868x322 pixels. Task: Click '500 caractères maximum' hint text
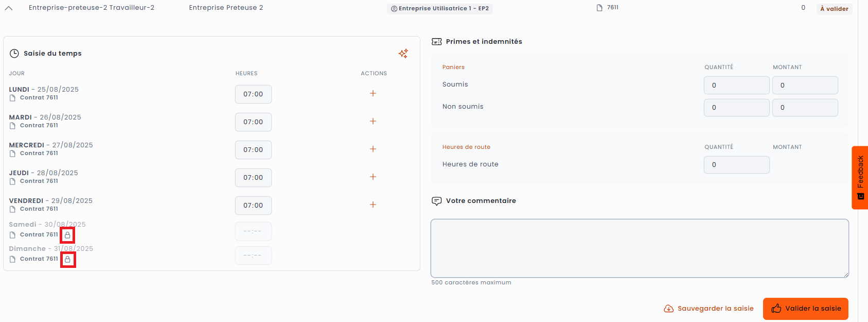click(x=471, y=283)
